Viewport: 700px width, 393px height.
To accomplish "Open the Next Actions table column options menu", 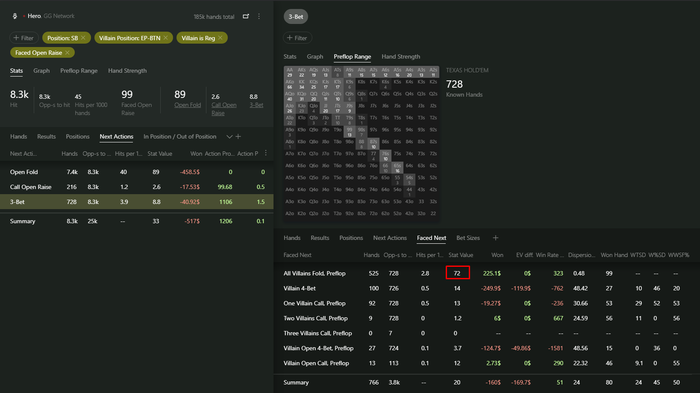I will coord(266,153).
